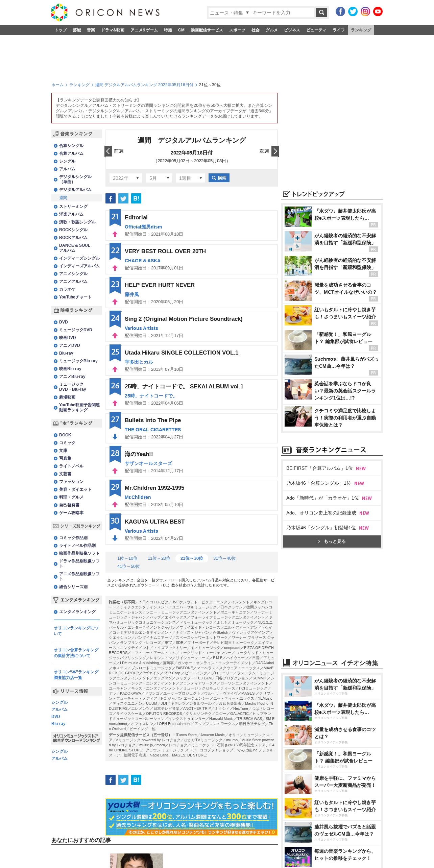434x868 pixels.
Task: Go to previous week with left arrow
Action: [x=108, y=151]
